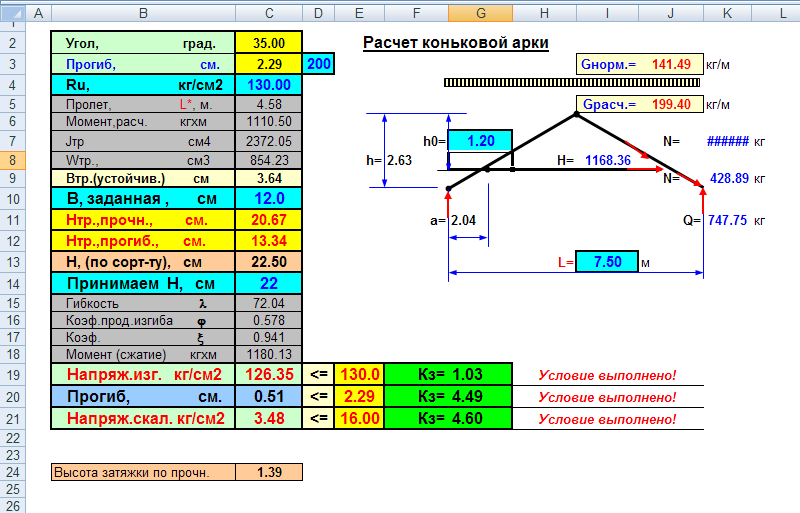Click the Расчет коньковой арки title
Image resolution: width=800 pixels, height=513 pixels.
click(x=456, y=43)
